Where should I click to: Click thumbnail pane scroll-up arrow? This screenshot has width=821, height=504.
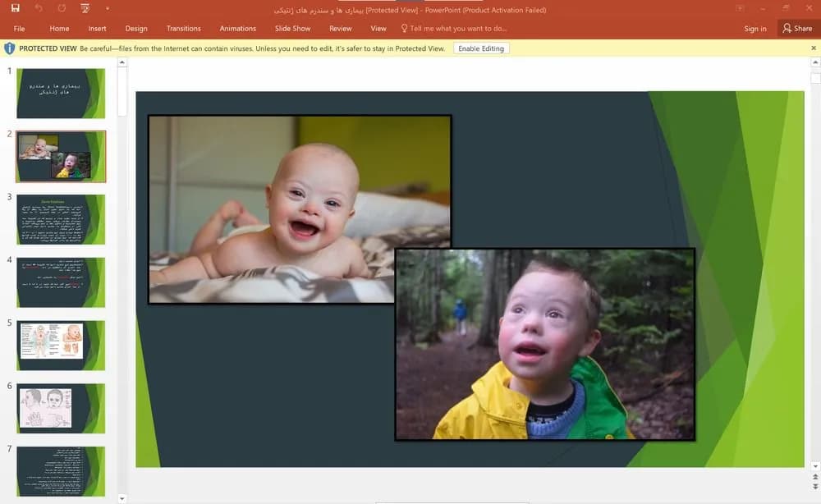pyautogui.click(x=122, y=62)
